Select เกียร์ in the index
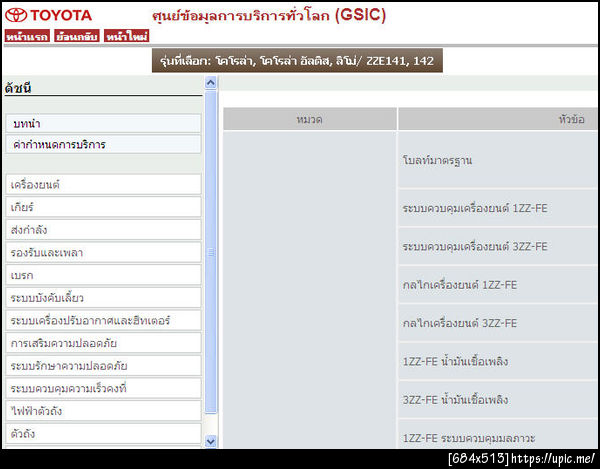 click(103, 207)
